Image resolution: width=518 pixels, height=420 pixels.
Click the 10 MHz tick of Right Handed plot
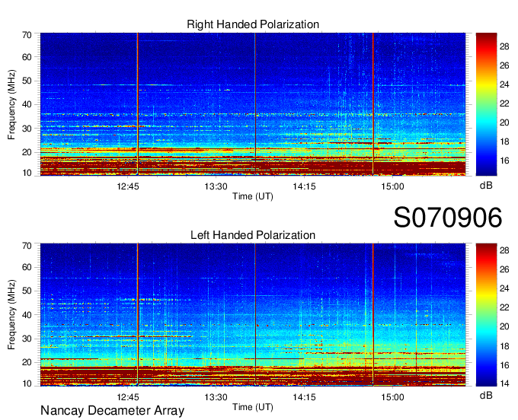click(x=27, y=173)
